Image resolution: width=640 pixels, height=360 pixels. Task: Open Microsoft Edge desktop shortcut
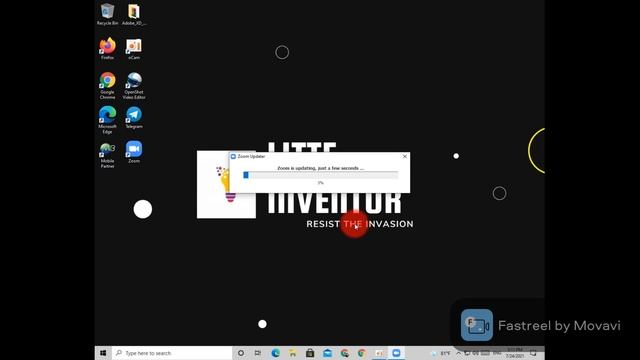107,120
